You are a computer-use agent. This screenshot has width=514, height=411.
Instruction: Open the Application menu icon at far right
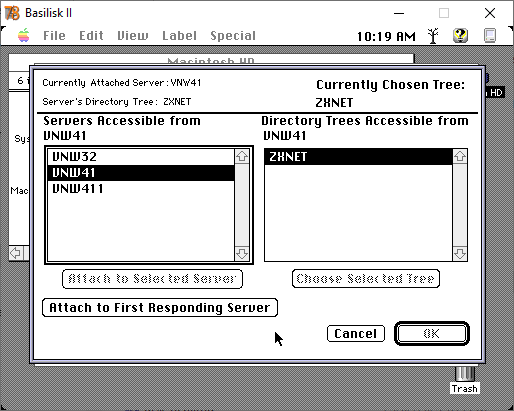tap(490, 35)
